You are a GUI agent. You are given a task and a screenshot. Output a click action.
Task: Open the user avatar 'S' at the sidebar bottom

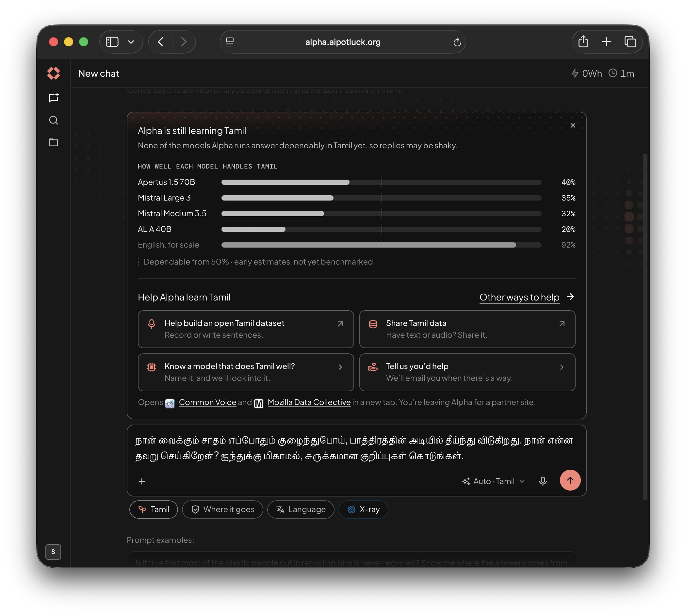click(53, 552)
